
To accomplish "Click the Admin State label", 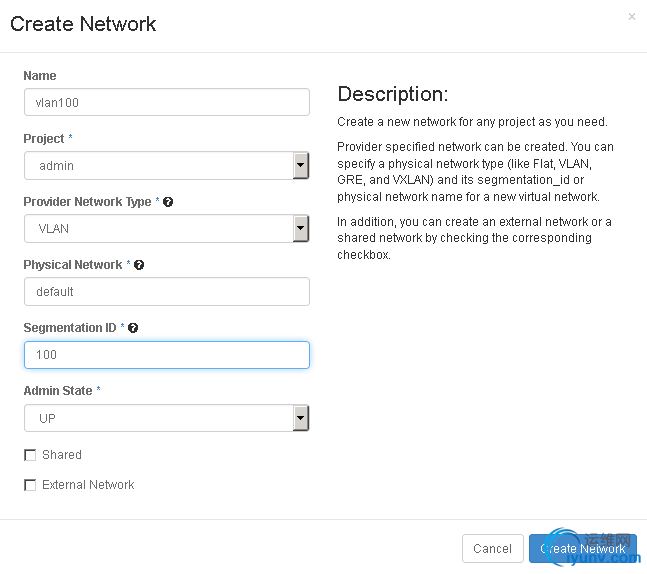I will (58, 390).
